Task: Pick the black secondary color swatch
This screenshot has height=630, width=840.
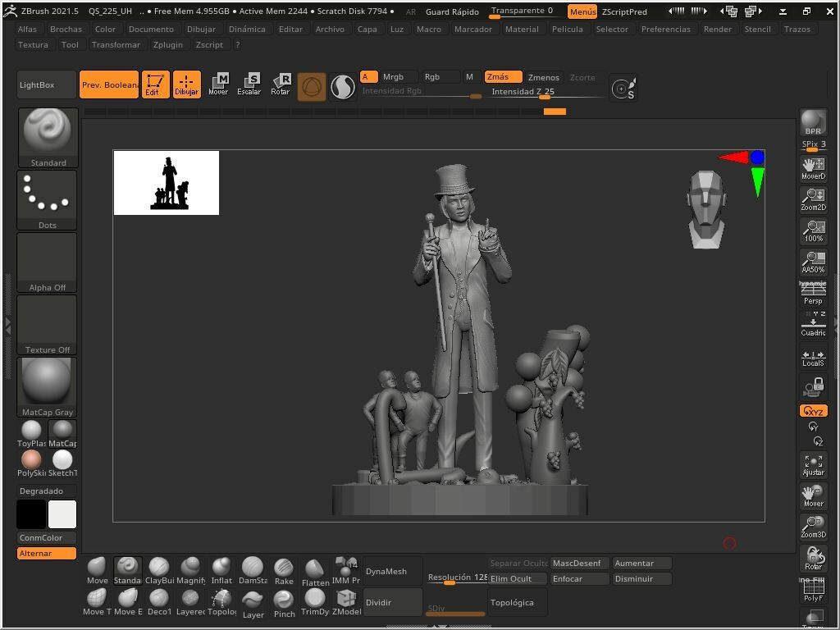Action: 31,514
